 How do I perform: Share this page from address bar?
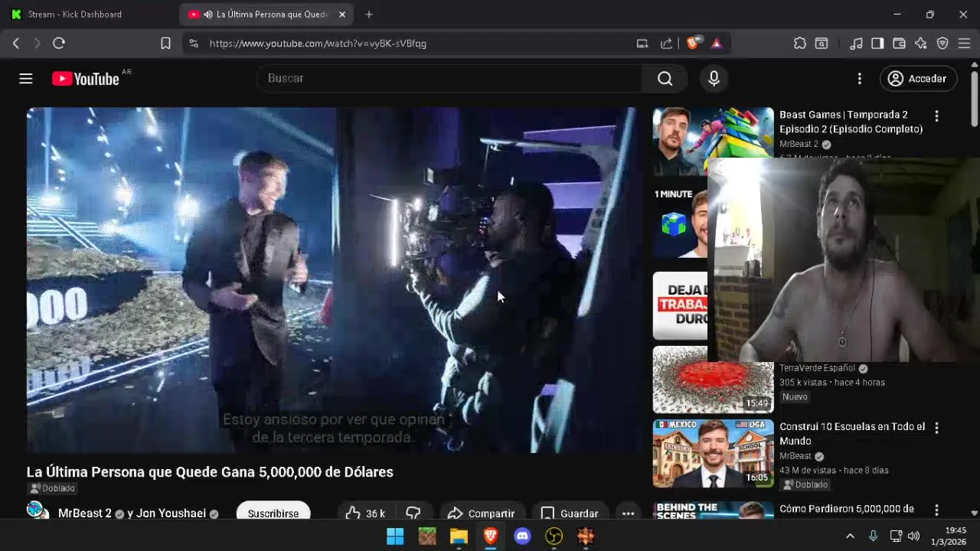coord(666,44)
